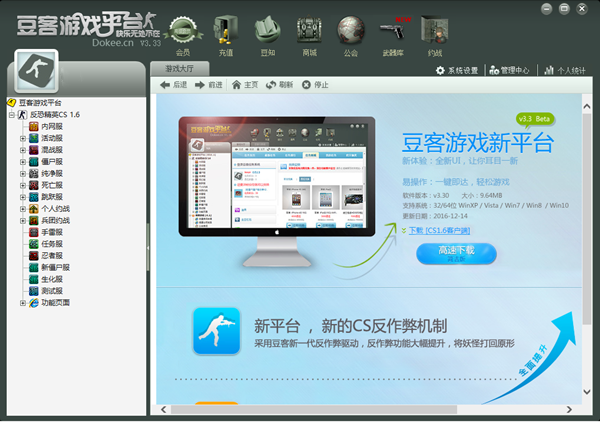
Task: Open the 武器库 pistol icon
Action: [x=393, y=31]
